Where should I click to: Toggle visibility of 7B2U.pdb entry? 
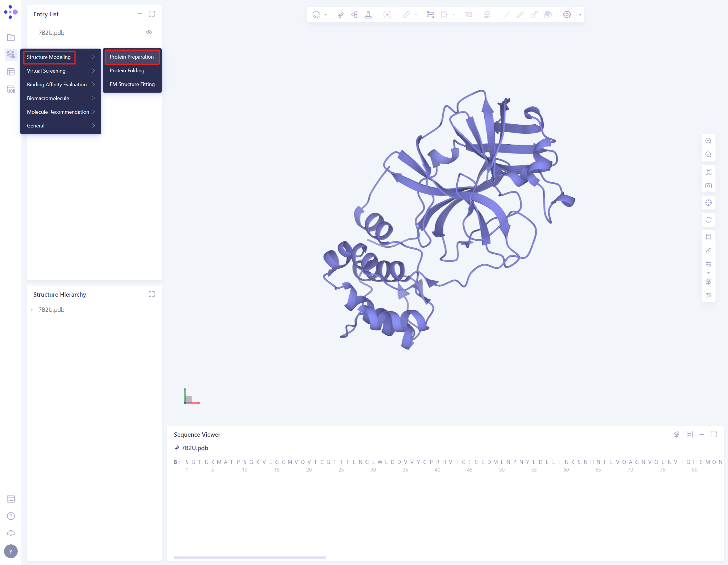pyautogui.click(x=148, y=33)
